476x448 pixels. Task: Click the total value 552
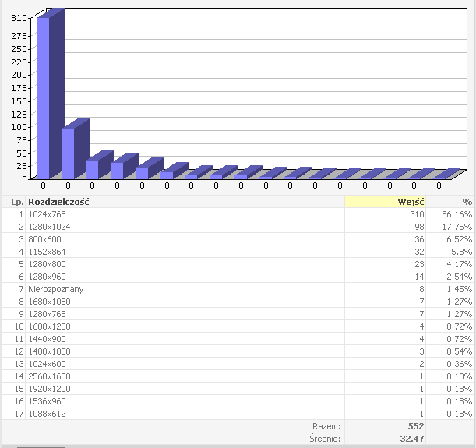pos(416,426)
